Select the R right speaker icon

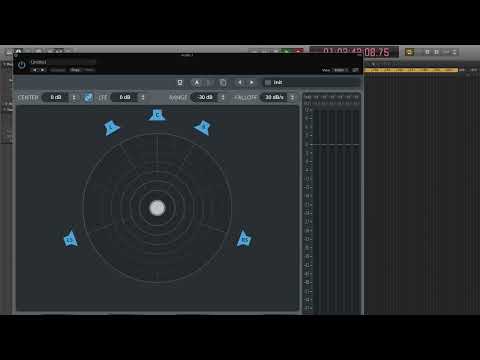(x=203, y=127)
